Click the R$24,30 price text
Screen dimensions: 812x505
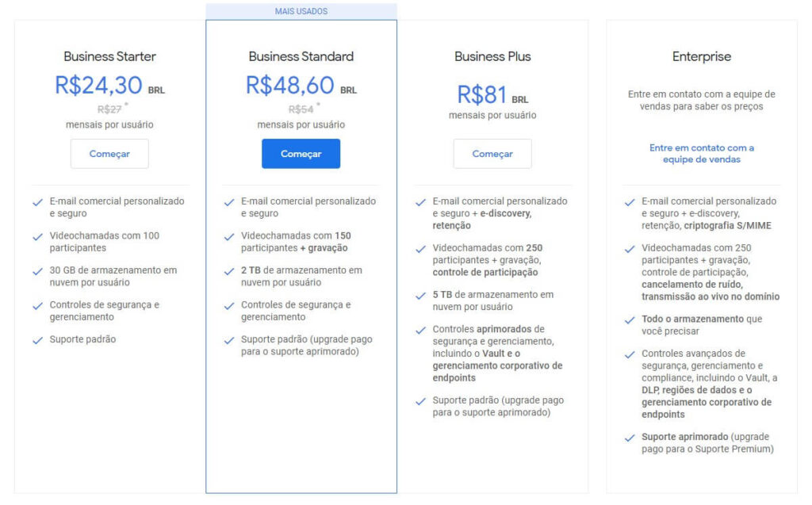click(98, 84)
